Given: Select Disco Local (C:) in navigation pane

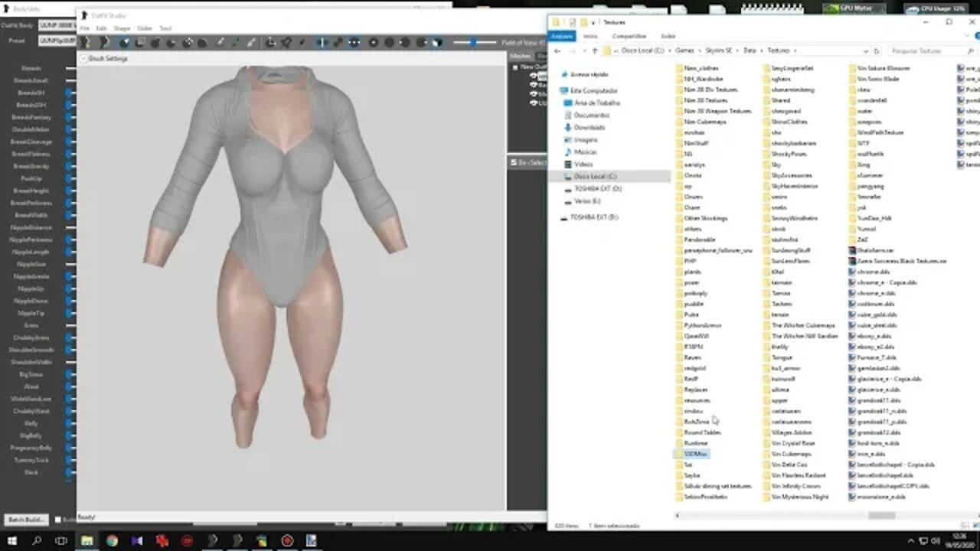Looking at the screenshot, I should tap(594, 176).
